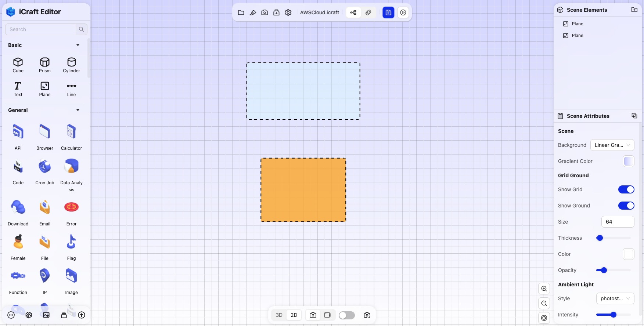Click the save icon button
Viewport: 644px width, 326px height.
coord(388,12)
